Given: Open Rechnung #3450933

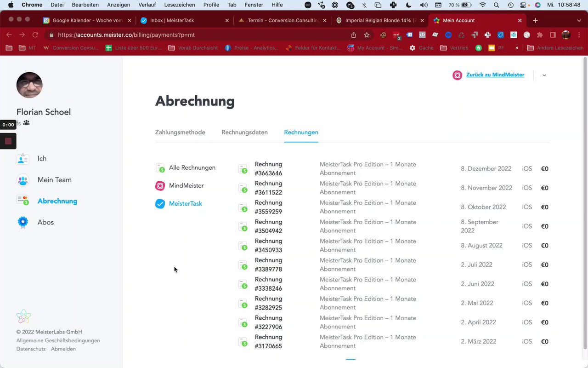Looking at the screenshot, I should click(x=268, y=246).
